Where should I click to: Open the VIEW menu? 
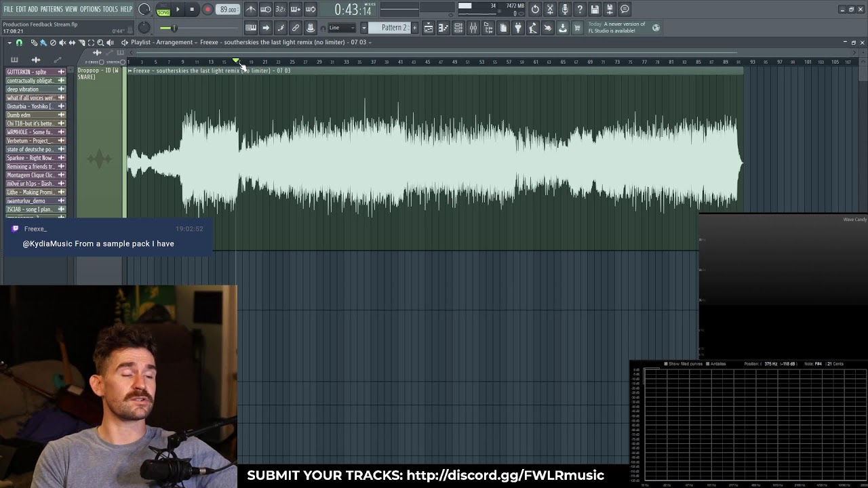click(x=71, y=9)
